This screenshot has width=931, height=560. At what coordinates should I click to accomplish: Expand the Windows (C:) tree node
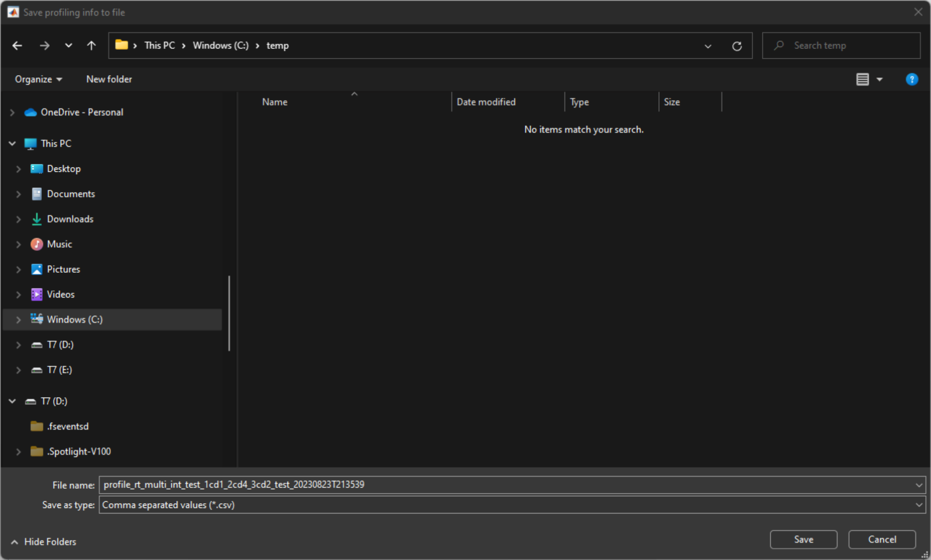19,319
